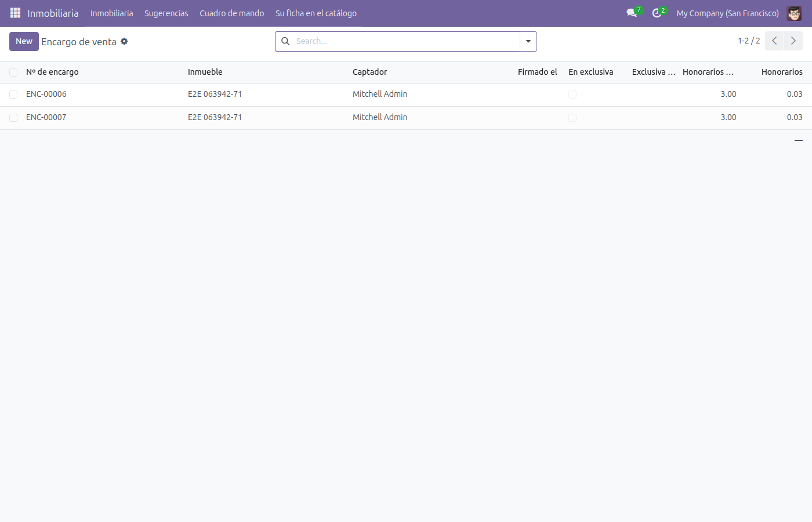Open the gear actions menu beside Encargo de venta
This screenshot has width=812, height=522.
coord(124,41)
